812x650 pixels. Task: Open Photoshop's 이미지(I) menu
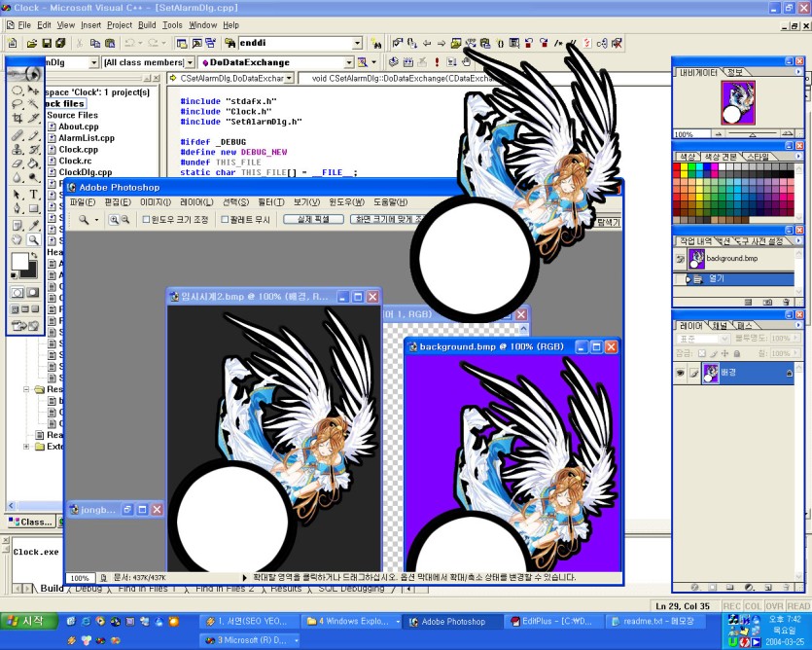[156, 202]
